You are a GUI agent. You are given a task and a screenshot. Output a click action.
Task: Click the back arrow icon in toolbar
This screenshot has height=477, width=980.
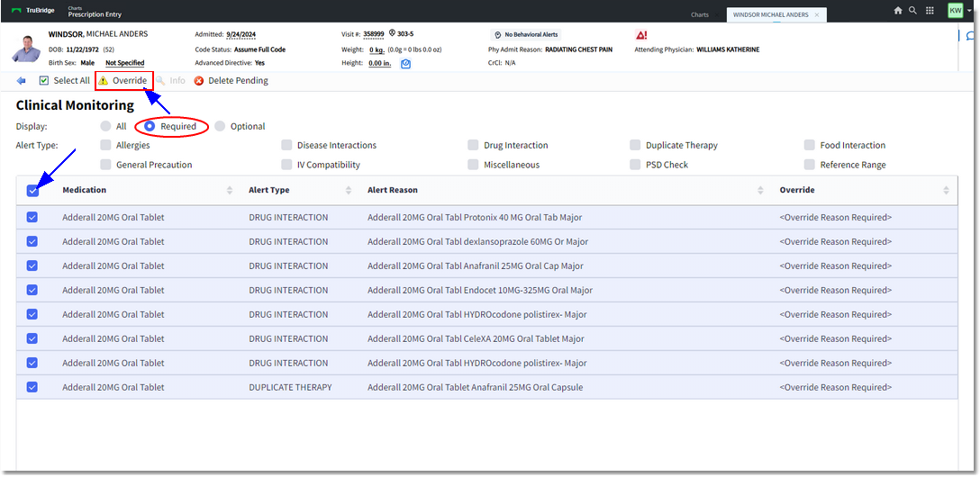22,80
